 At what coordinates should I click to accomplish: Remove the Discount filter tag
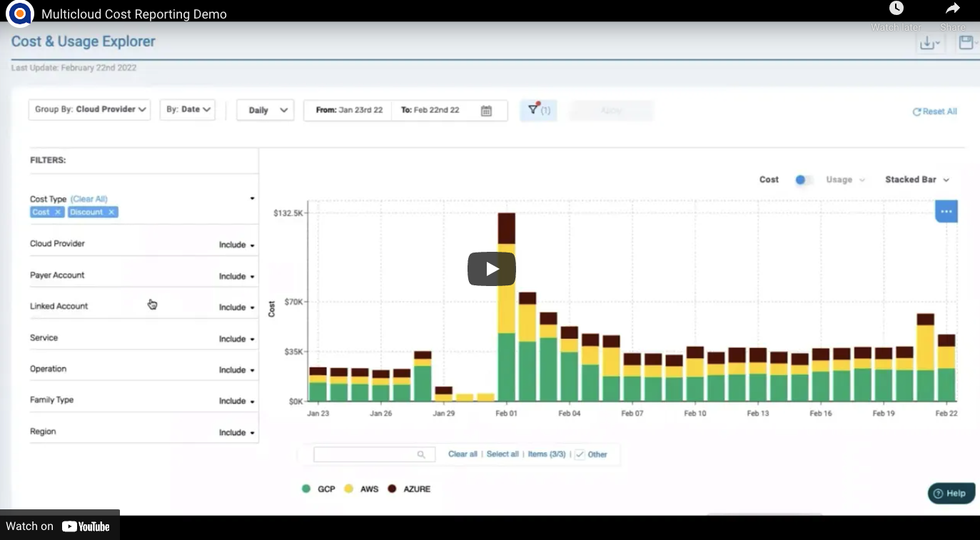(x=111, y=213)
